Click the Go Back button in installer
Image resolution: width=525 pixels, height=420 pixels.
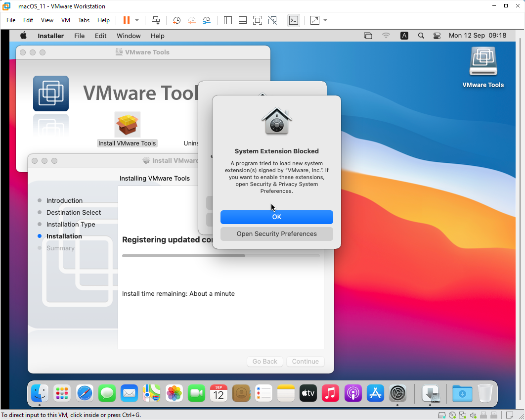(x=265, y=362)
